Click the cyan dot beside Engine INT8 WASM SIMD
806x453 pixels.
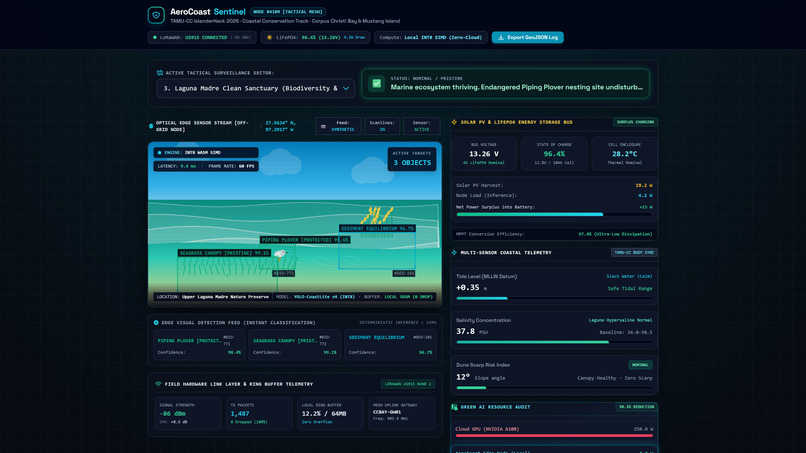(x=159, y=153)
